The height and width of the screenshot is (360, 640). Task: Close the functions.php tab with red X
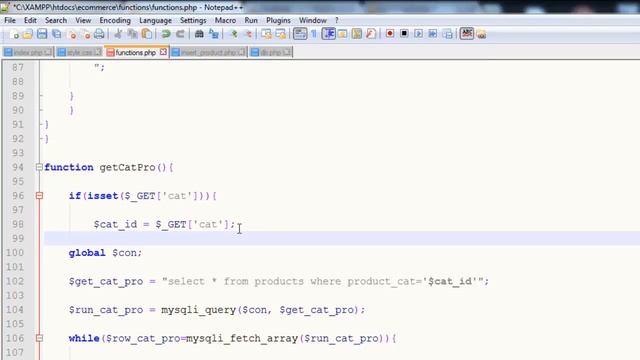click(x=163, y=52)
